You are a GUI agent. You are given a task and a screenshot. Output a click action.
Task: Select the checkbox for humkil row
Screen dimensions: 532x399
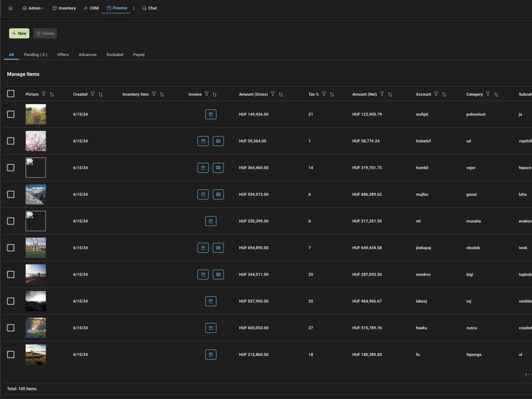tap(11, 168)
